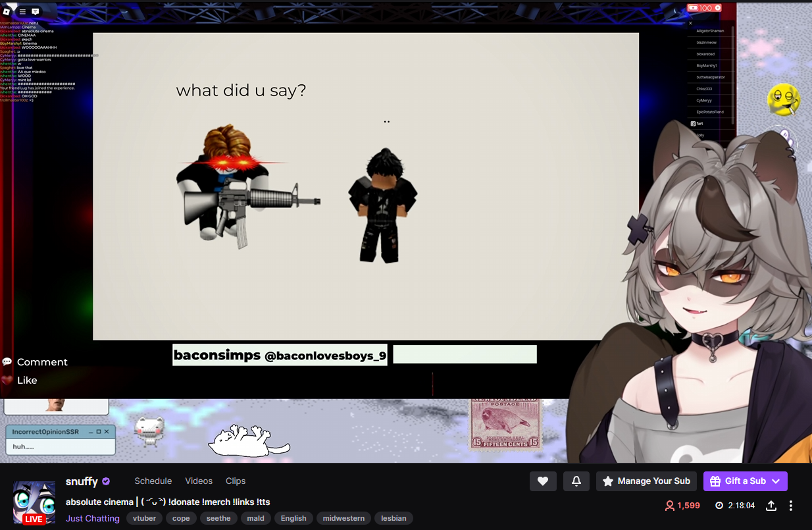The width and height of the screenshot is (812, 530).
Task: Select the vtuber tag
Action: pyautogui.click(x=144, y=518)
